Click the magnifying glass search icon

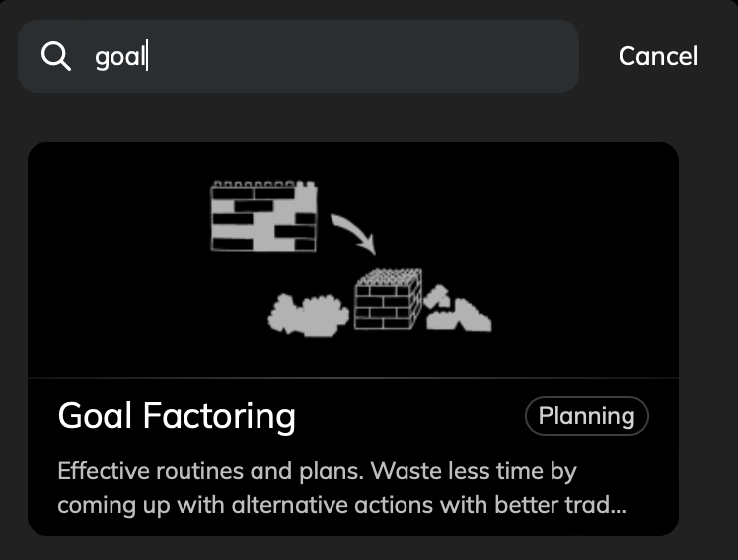click(x=56, y=56)
